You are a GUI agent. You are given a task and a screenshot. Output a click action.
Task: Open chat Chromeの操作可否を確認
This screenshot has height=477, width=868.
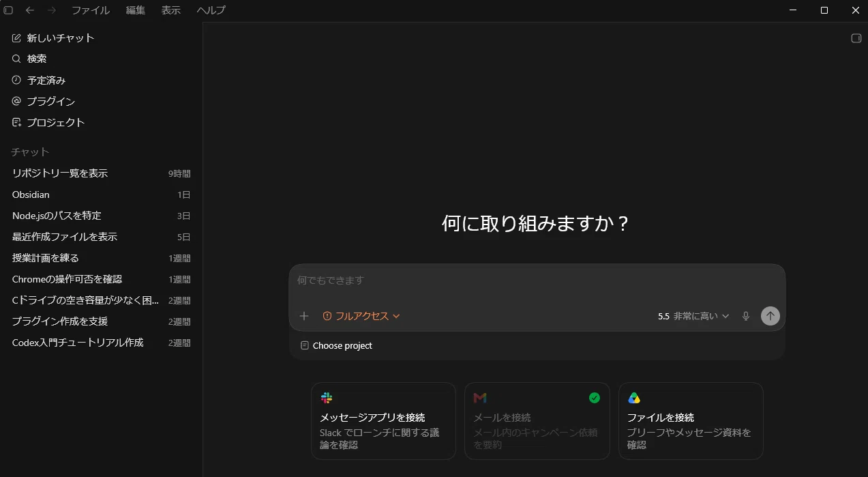click(101, 279)
